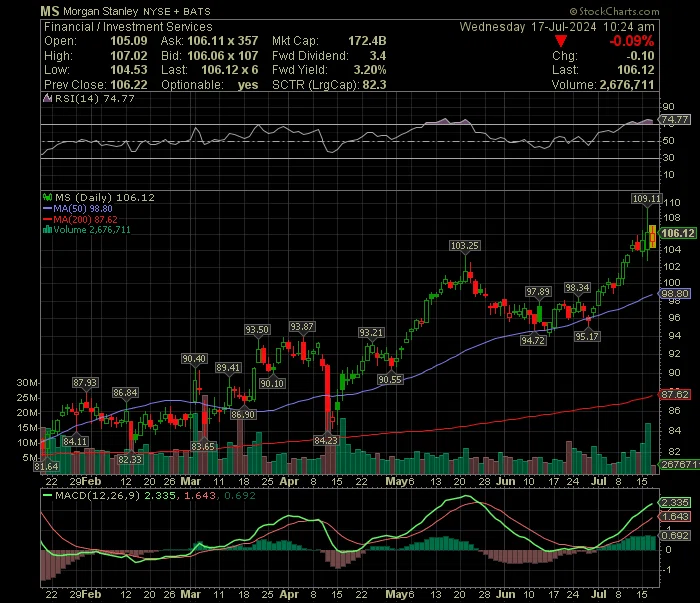700x603 pixels.
Task: Click the 86.84 price label
Action: (x=125, y=393)
